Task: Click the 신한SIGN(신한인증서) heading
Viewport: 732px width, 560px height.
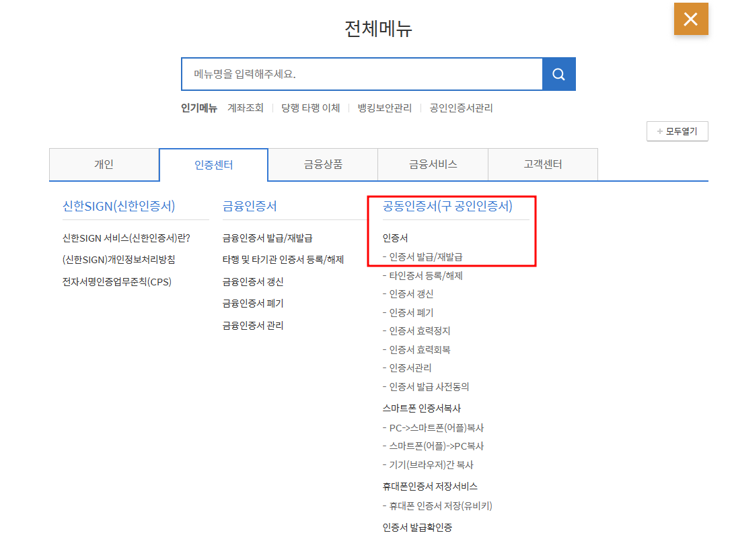Action: click(x=119, y=206)
